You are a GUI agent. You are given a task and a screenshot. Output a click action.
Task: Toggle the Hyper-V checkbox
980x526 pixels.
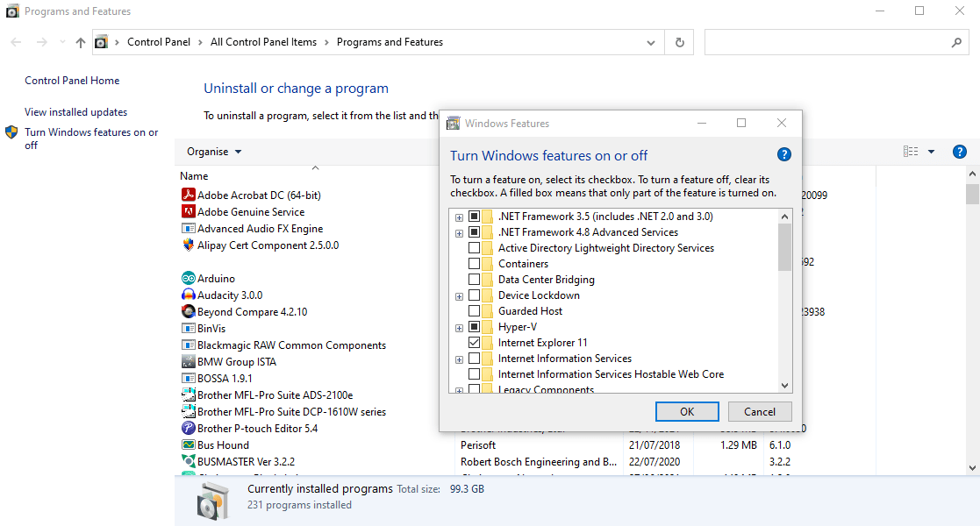click(474, 327)
